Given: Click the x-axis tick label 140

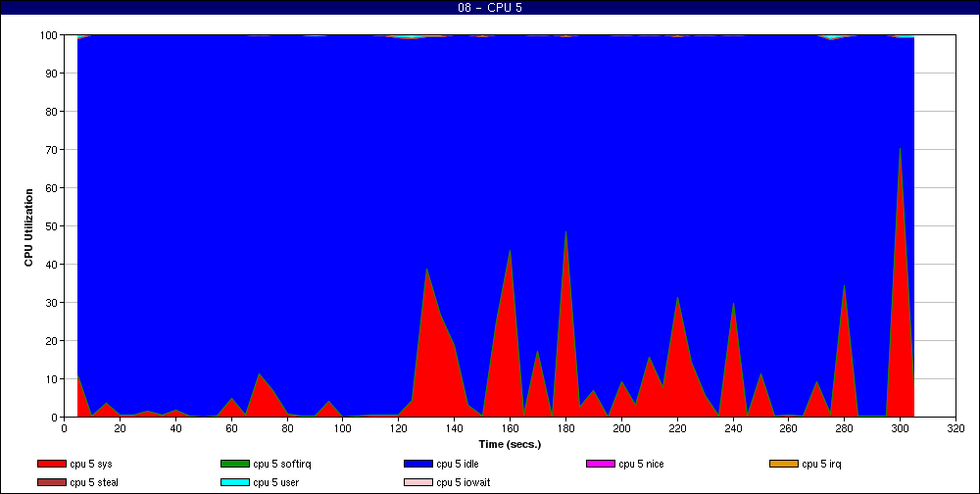Looking at the screenshot, I should (454, 428).
